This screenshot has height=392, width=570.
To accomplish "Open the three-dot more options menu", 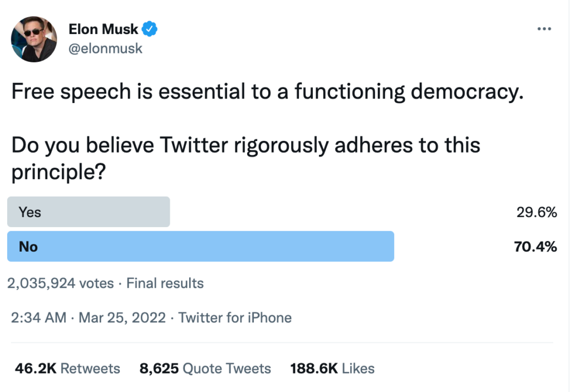I will pos(544,30).
